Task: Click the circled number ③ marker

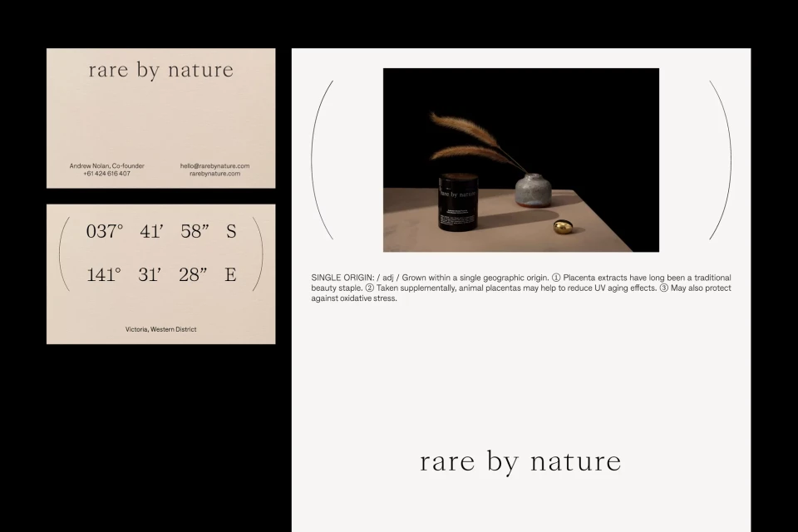Action: pos(663,288)
